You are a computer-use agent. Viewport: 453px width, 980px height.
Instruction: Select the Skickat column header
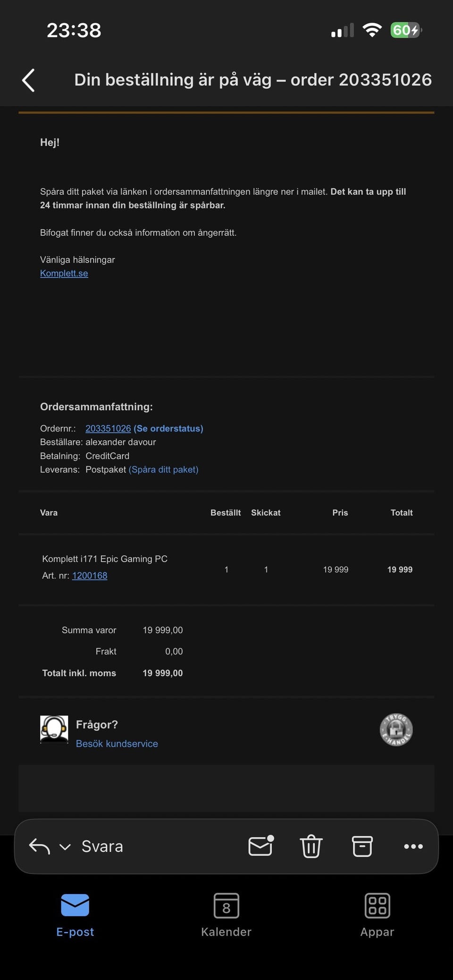pos(266,513)
